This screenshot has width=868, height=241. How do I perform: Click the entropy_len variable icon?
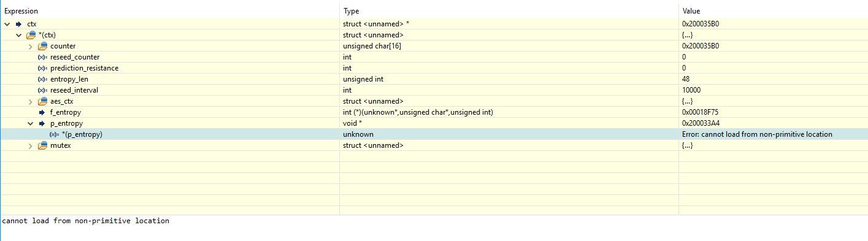(x=42, y=79)
